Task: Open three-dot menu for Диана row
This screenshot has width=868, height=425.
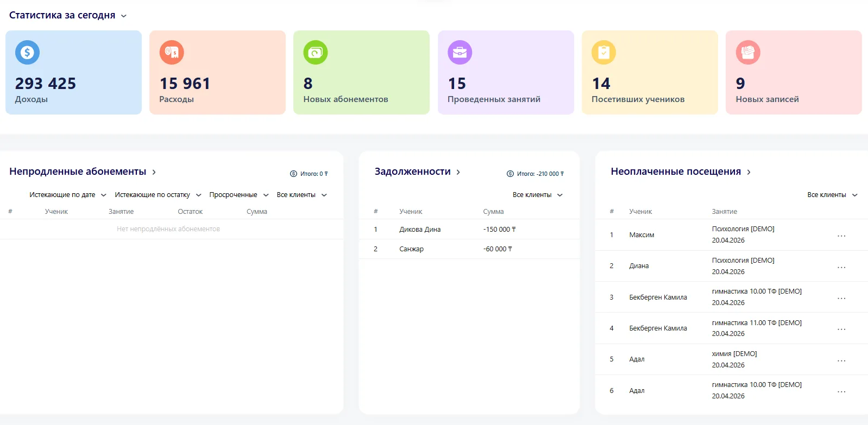Action: pos(841,267)
